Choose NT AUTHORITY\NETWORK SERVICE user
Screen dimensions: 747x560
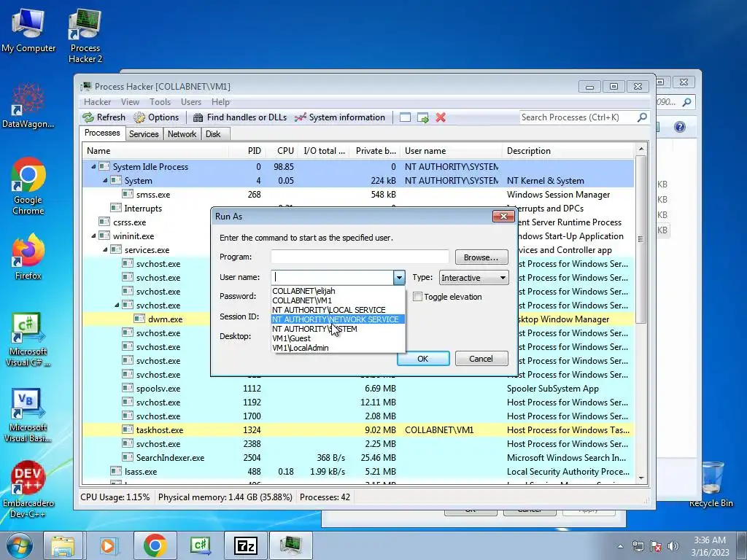tap(338, 319)
